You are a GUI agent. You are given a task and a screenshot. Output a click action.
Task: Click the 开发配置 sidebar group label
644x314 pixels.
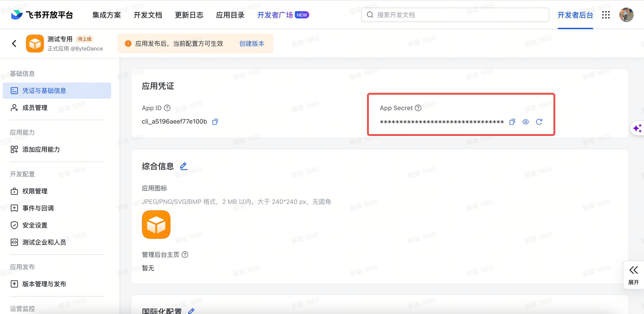pyautogui.click(x=22, y=174)
